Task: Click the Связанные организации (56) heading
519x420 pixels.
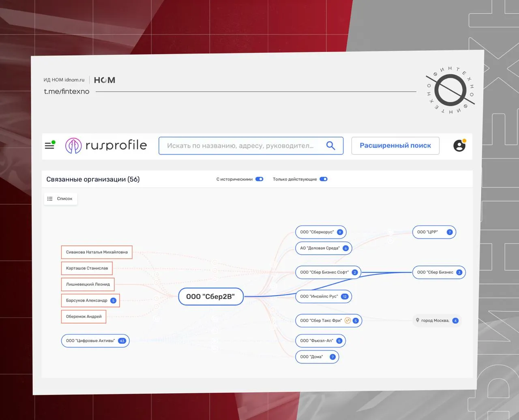Action: coord(93,179)
